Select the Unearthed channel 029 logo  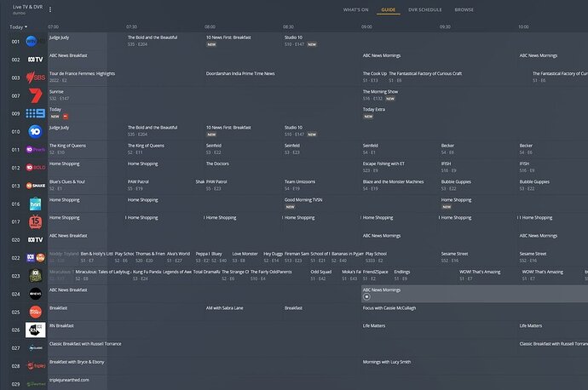click(35, 384)
